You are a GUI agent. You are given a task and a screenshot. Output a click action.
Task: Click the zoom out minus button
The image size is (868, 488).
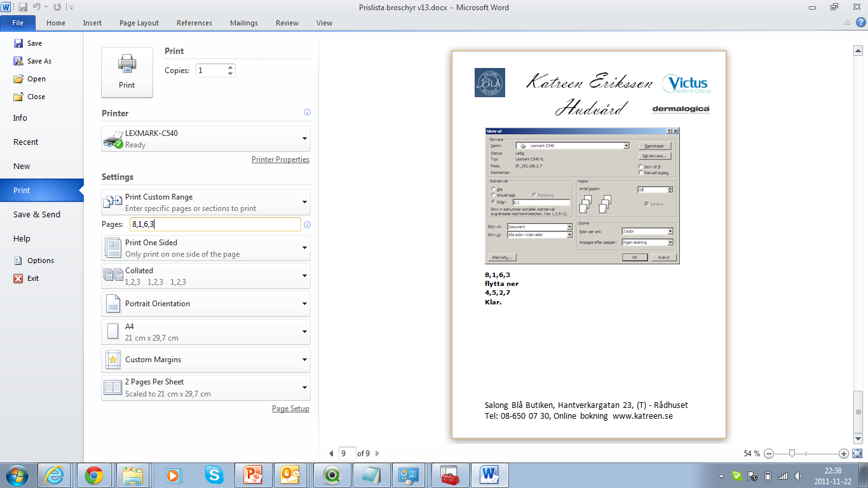pyautogui.click(x=769, y=454)
